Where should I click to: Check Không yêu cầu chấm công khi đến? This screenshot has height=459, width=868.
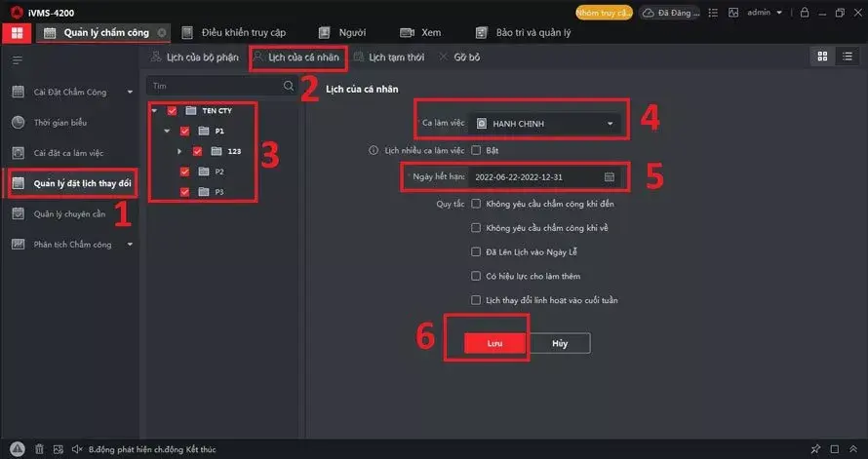pyautogui.click(x=476, y=204)
